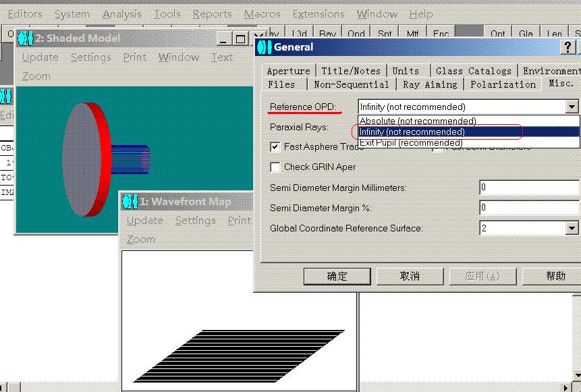Minimize the Shaded Model window

coord(223,38)
